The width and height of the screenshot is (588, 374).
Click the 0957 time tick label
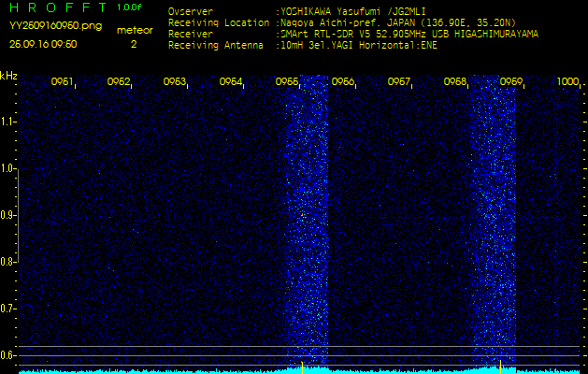pos(398,81)
